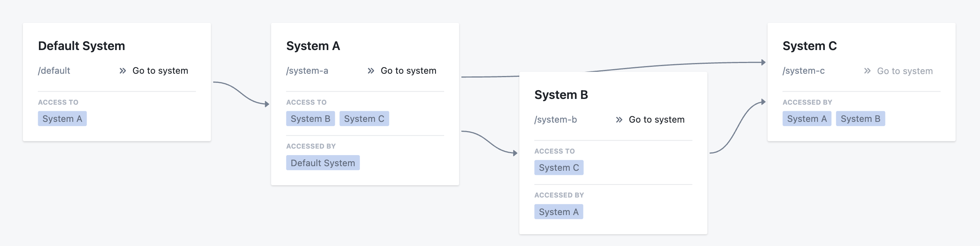Screen dimensions: 980x246
Task: Click Go to system on System B card
Action: (x=656, y=120)
